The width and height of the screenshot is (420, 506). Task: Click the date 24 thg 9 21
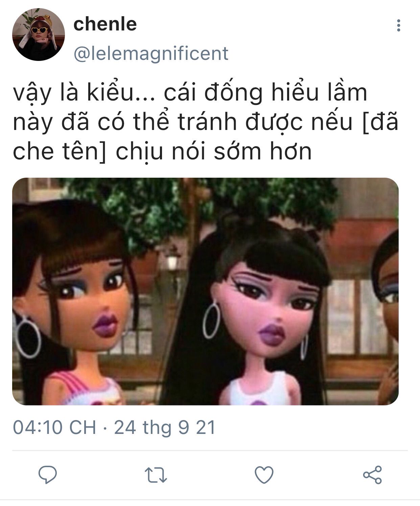click(x=165, y=427)
